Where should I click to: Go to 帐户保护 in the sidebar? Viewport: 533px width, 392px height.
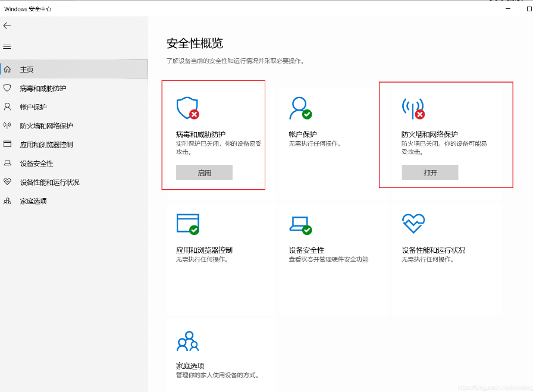[33, 107]
